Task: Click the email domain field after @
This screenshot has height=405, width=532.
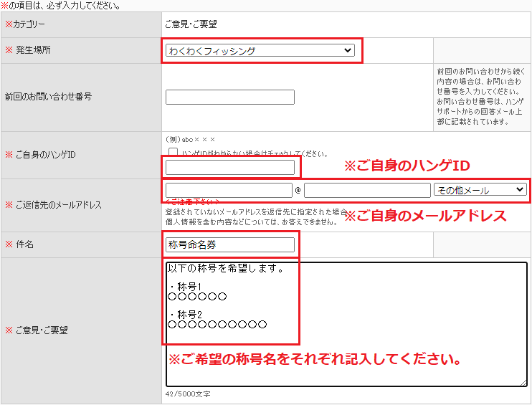Action: coord(367,190)
